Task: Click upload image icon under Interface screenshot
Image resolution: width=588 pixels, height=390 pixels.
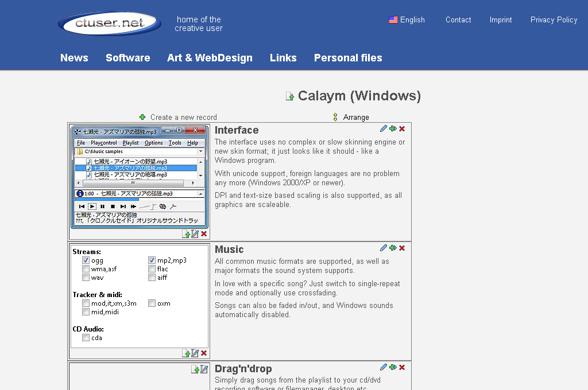Action: tap(186, 234)
